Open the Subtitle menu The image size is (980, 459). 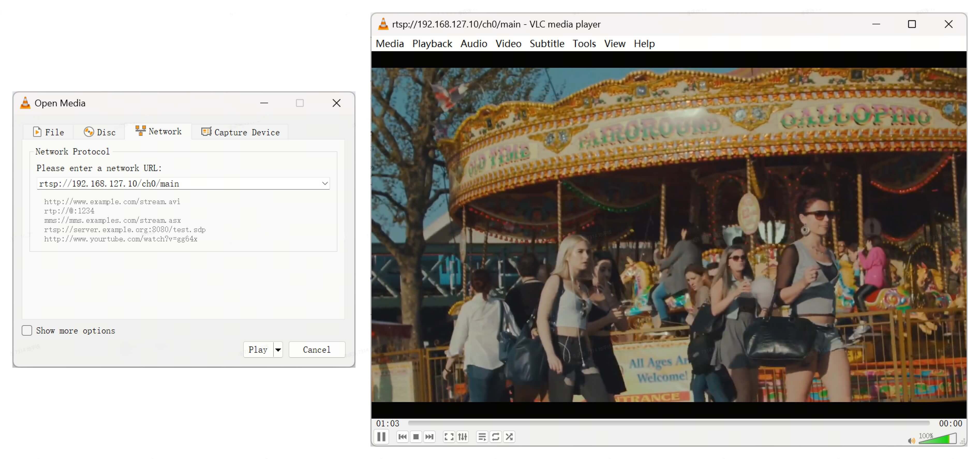[547, 44]
